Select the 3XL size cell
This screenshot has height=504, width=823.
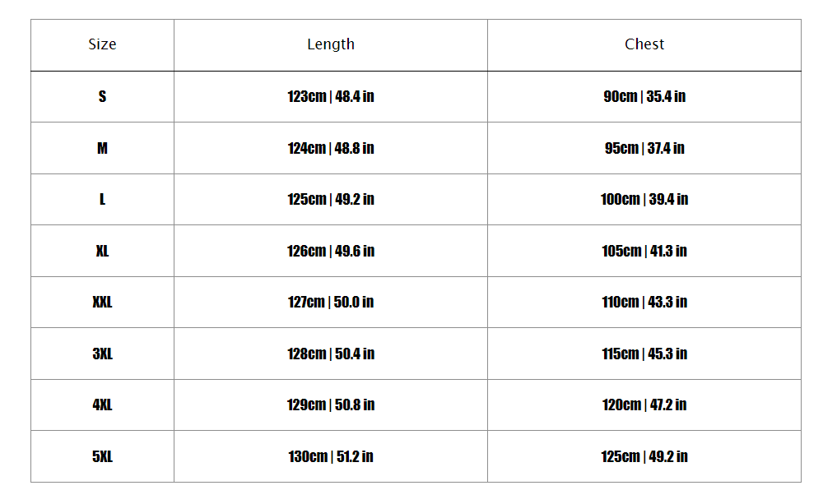pos(102,354)
